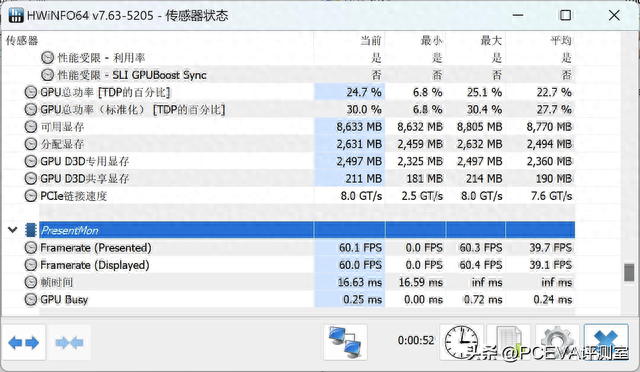Click the minimum value 2.5 GT/s
640x372 pixels.
pyautogui.click(x=422, y=196)
